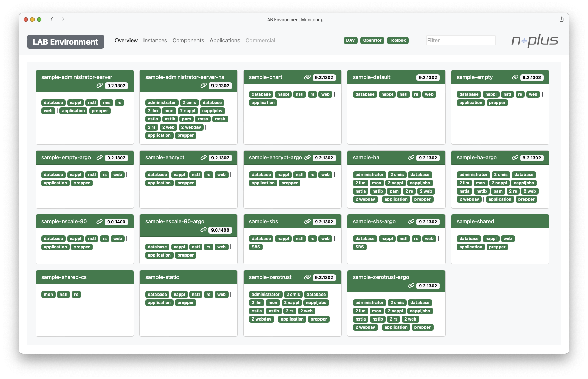This screenshot has width=588, height=379.
Task: Click the SBS tag in sample-sbs card
Action: pyautogui.click(x=256, y=247)
